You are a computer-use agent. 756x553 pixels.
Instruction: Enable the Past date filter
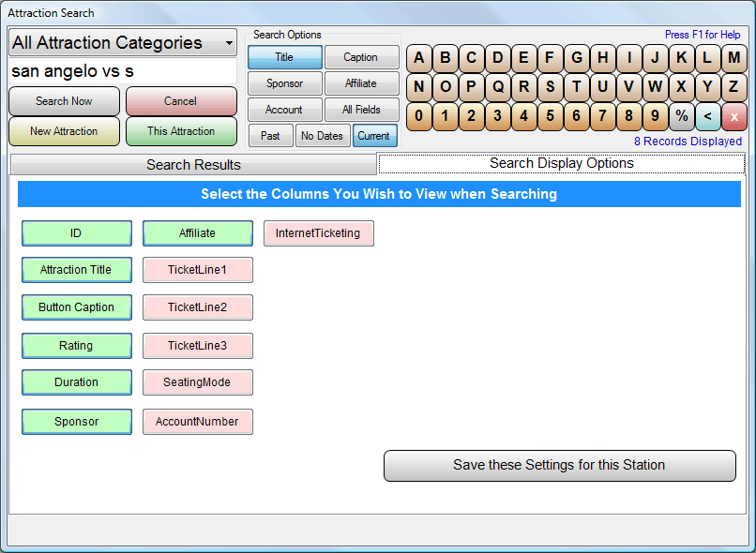[270, 136]
